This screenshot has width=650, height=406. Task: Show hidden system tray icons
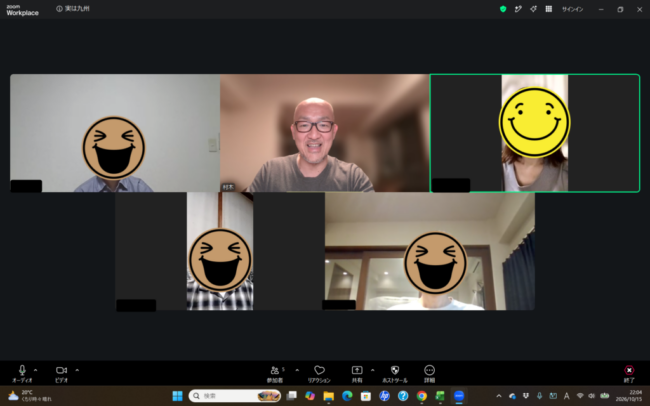pos(499,396)
